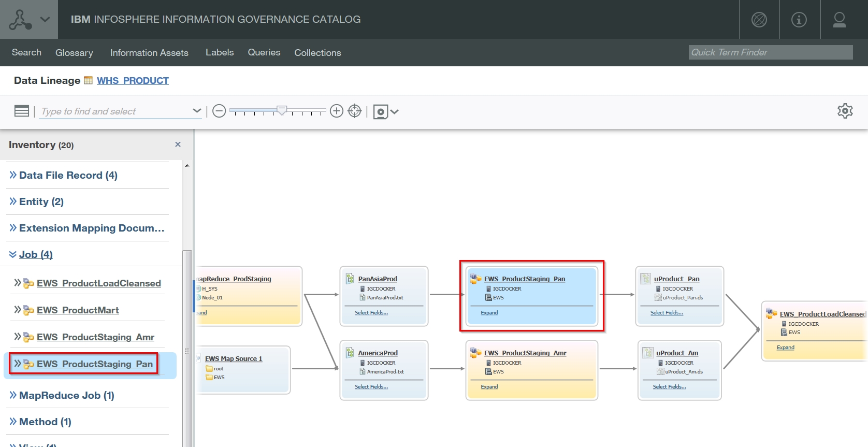Image resolution: width=868 pixels, height=447 pixels.
Task: Click the help lifebuoy icon in header
Action: [759, 20]
